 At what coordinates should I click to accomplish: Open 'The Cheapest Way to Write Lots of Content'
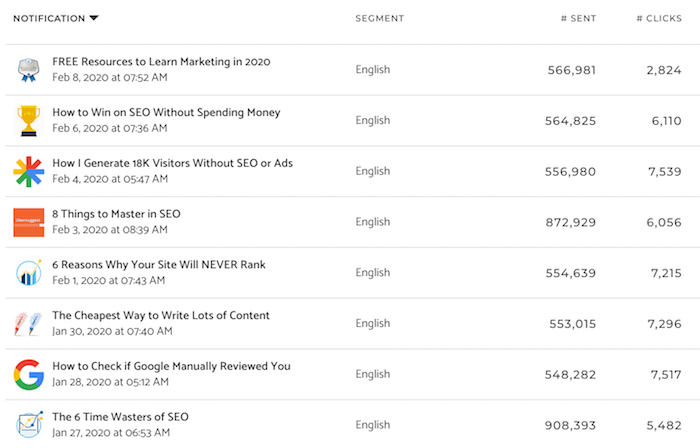click(x=161, y=315)
